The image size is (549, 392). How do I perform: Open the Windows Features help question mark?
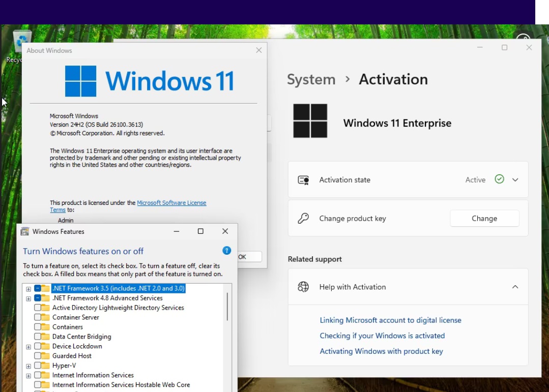[226, 251]
